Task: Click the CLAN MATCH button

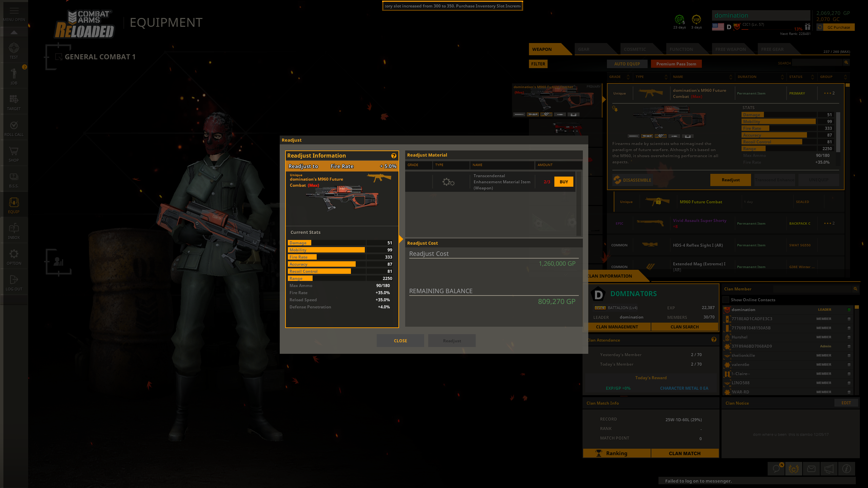Action: (x=685, y=453)
